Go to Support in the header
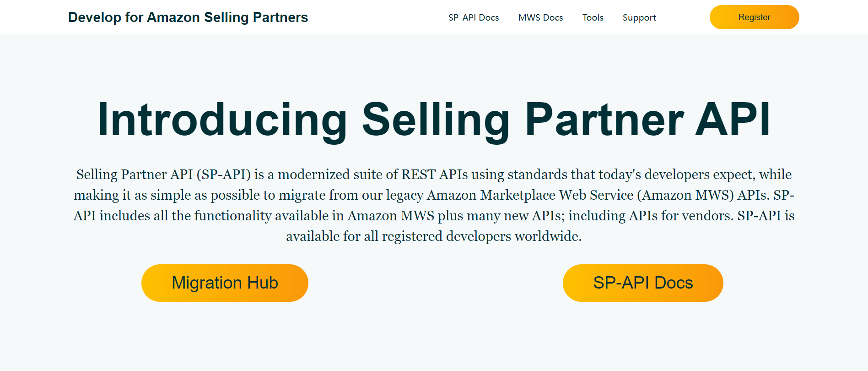The image size is (868, 371). click(x=639, y=17)
